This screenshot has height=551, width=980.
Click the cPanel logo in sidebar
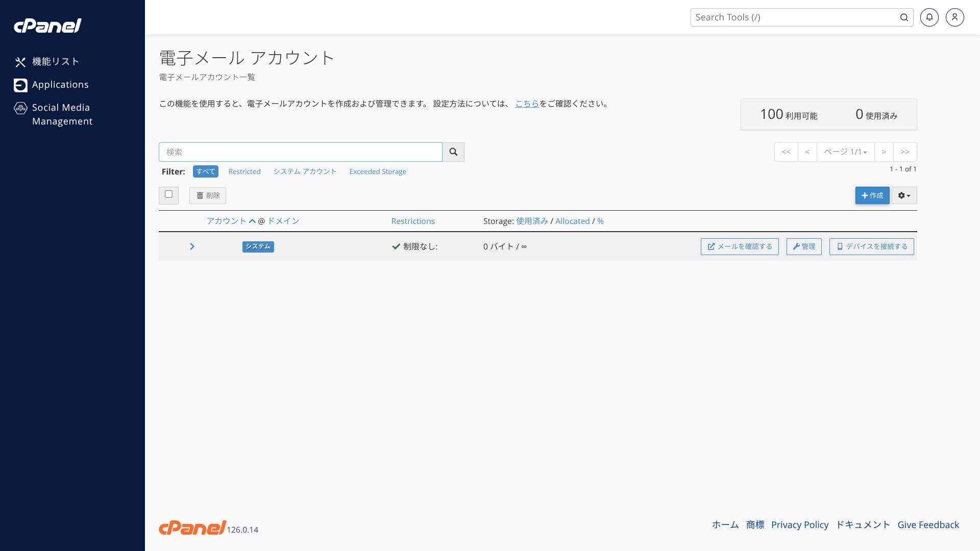pos(47,26)
